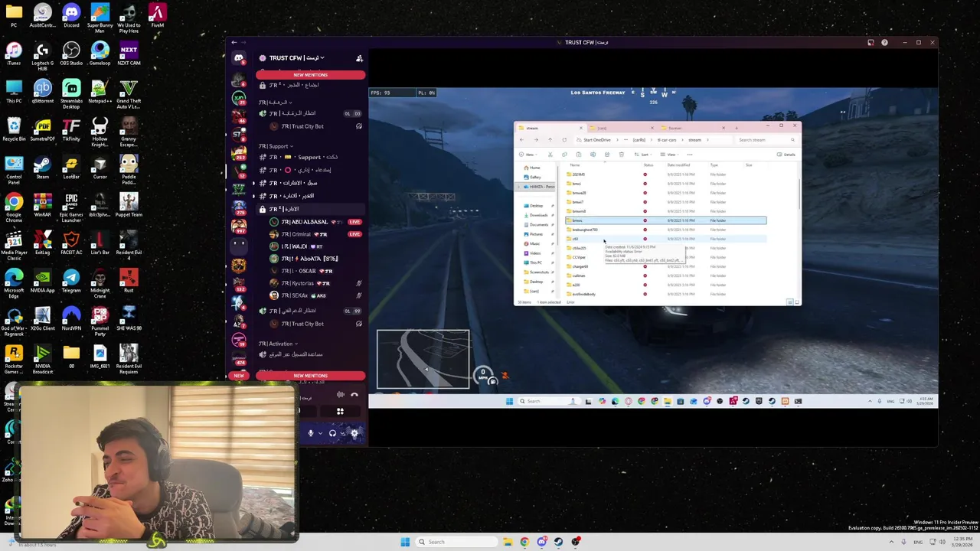Open taskbar clock and date
Screen dimensions: 980x551
tap(962, 542)
